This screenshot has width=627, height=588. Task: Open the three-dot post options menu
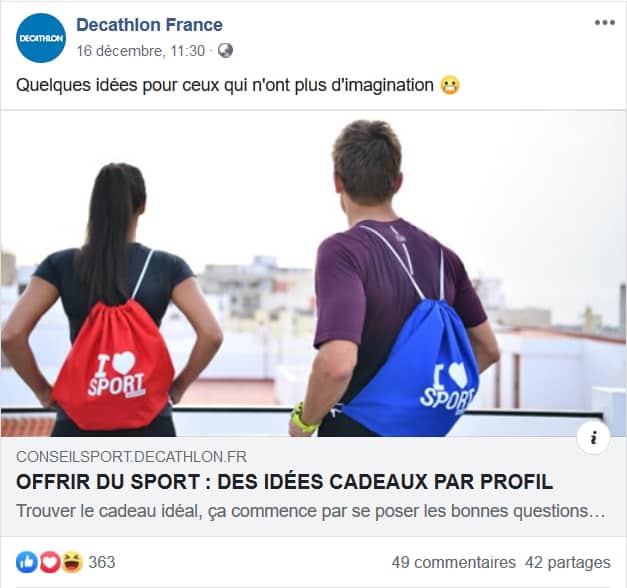point(604,23)
